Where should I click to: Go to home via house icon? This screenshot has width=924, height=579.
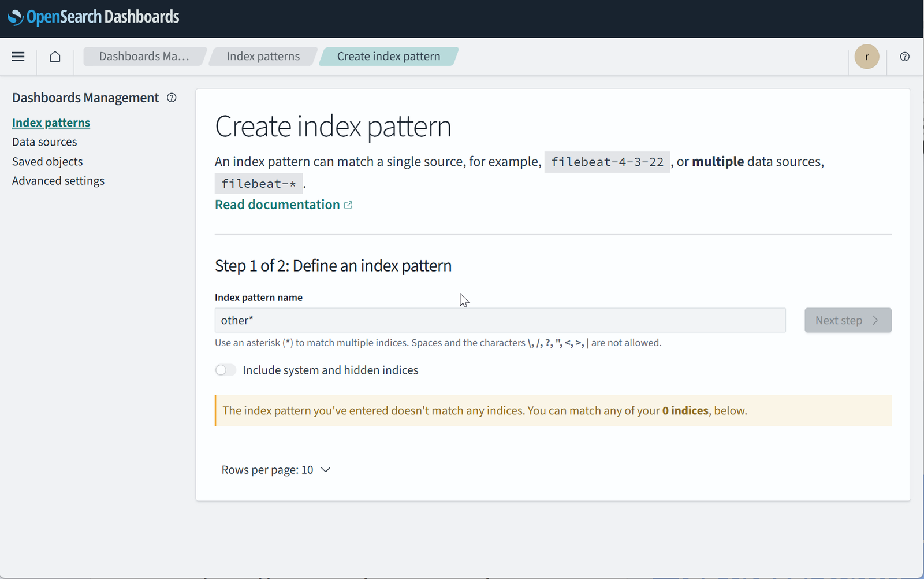pos(55,57)
